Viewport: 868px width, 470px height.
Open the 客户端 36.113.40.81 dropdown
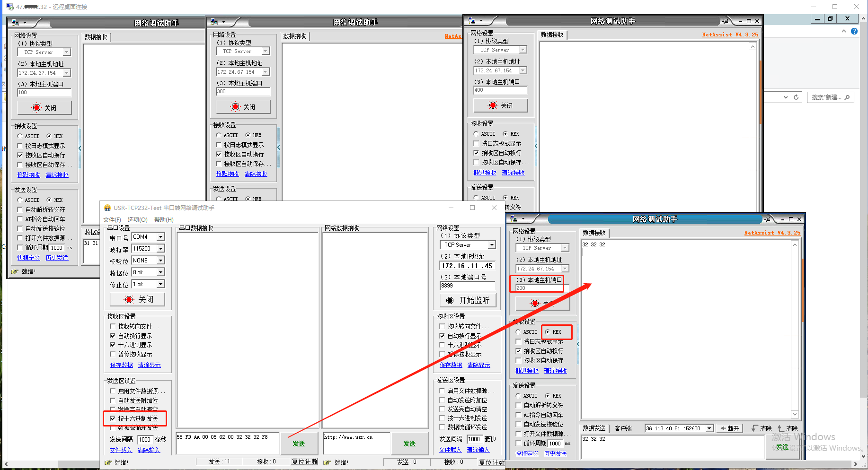pyautogui.click(x=709, y=428)
